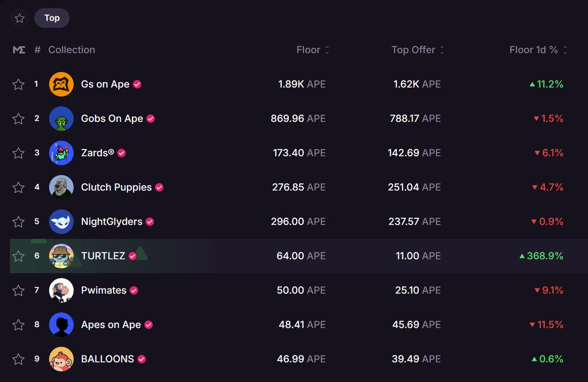The width and height of the screenshot is (588, 382).
Task: Sort by the Floor column arrows
Action: [x=327, y=50]
